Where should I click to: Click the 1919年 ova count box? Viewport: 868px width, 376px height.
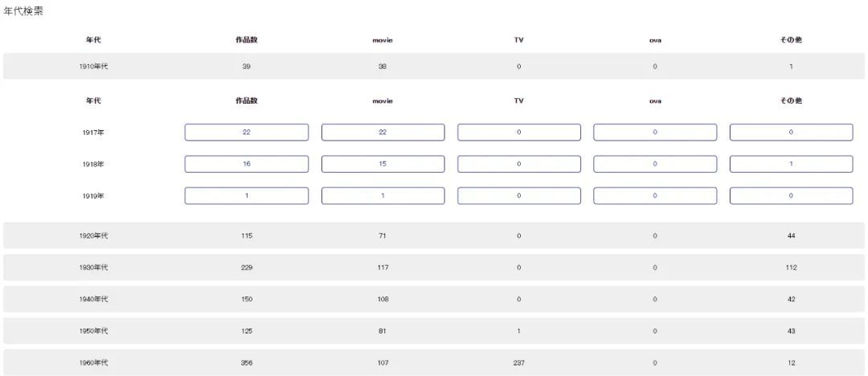point(655,196)
